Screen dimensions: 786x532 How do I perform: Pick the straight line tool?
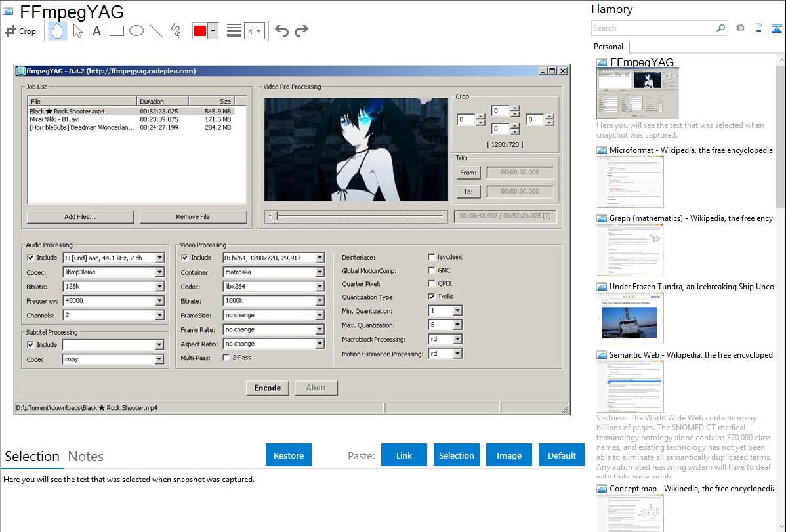tap(156, 31)
